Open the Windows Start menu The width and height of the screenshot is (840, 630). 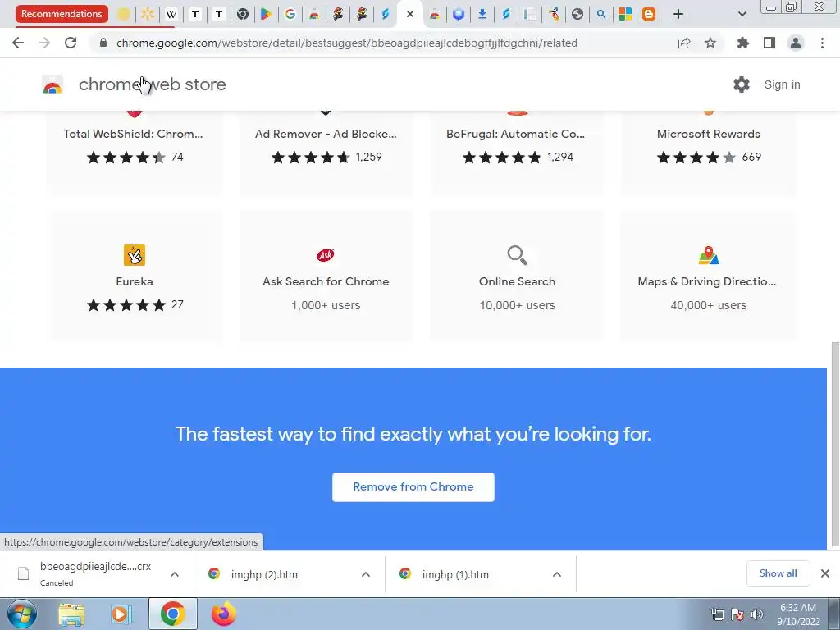[22, 614]
